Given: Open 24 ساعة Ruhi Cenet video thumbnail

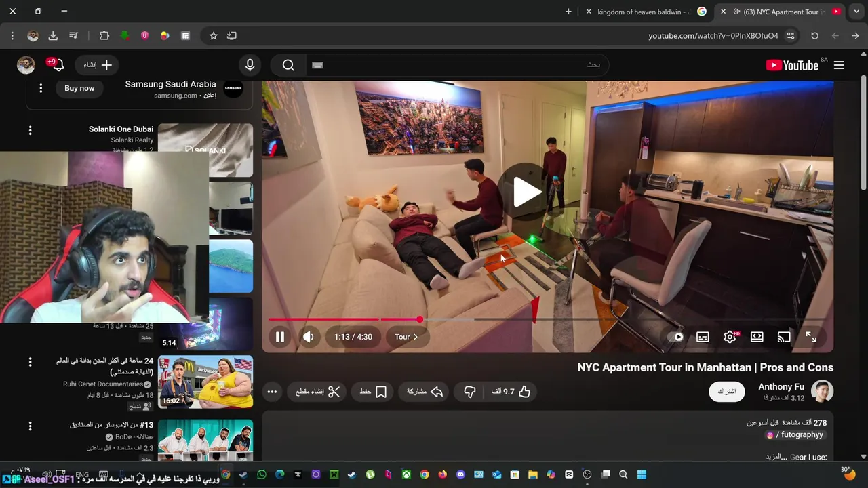Looking at the screenshot, I should [x=205, y=382].
